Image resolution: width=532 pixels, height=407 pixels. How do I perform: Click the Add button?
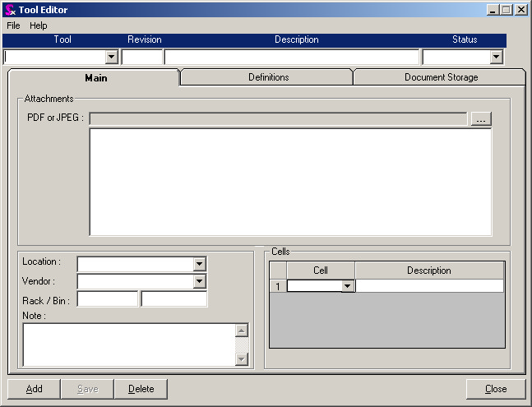click(x=35, y=389)
